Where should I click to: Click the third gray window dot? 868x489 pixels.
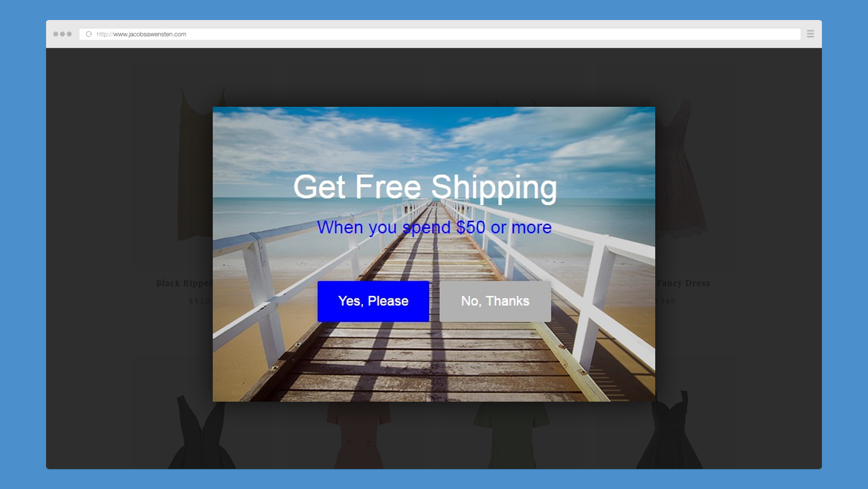click(69, 34)
